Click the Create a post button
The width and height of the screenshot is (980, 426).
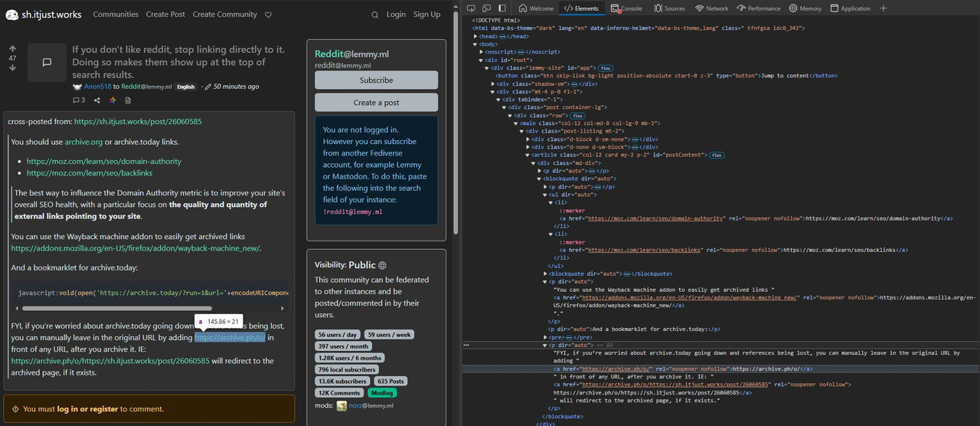point(376,103)
